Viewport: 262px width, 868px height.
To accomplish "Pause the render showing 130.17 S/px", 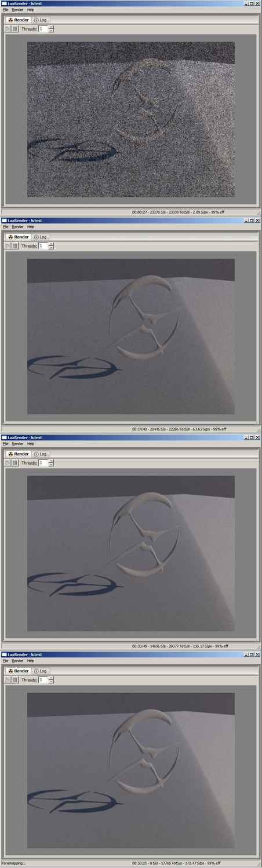I will point(15,463).
